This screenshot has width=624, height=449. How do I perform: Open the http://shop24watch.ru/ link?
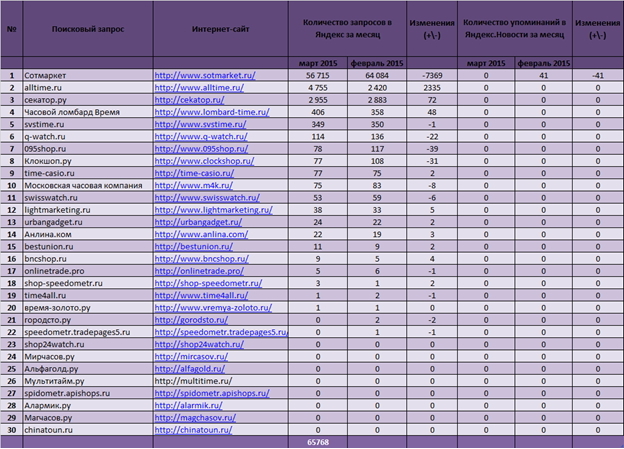point(199,344)
